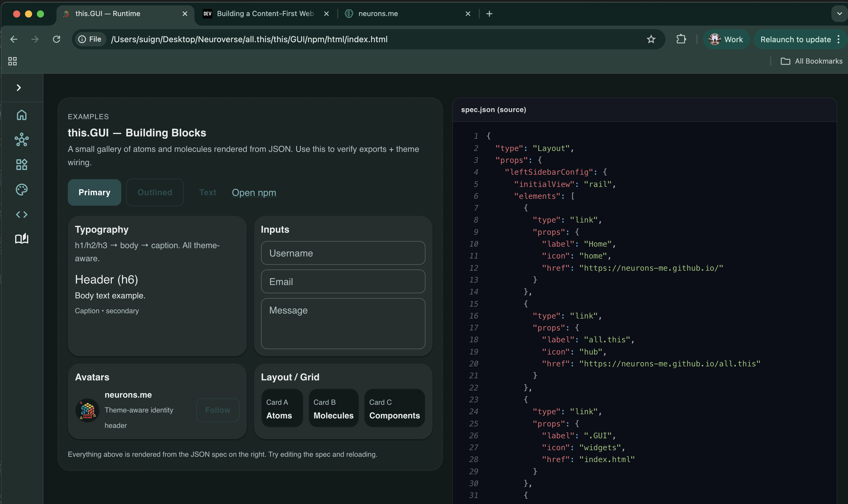This screenshot has height=504, width=848.
Task: Expand the collapsed sidebar with the chevron
Action: click(19, 88)
